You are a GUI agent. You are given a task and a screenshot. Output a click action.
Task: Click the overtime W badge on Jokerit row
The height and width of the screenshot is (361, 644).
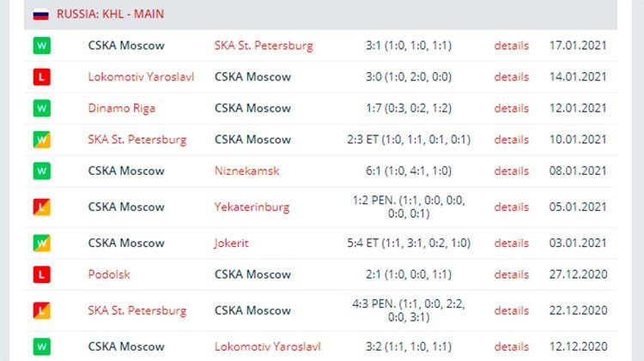42,243
